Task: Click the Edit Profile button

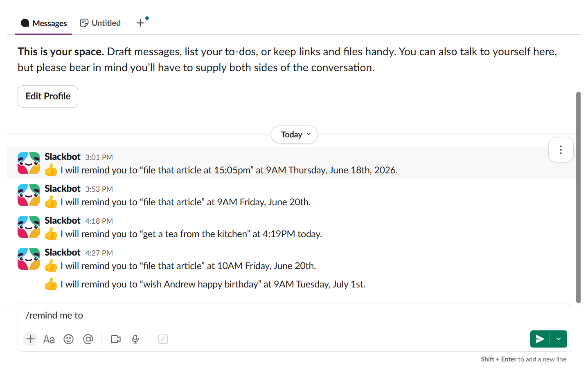Action: coord(48,96)
